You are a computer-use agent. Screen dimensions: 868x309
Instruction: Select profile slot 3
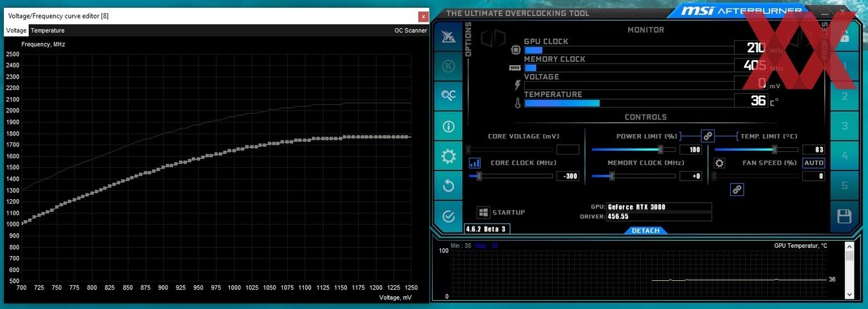point(844,126)
